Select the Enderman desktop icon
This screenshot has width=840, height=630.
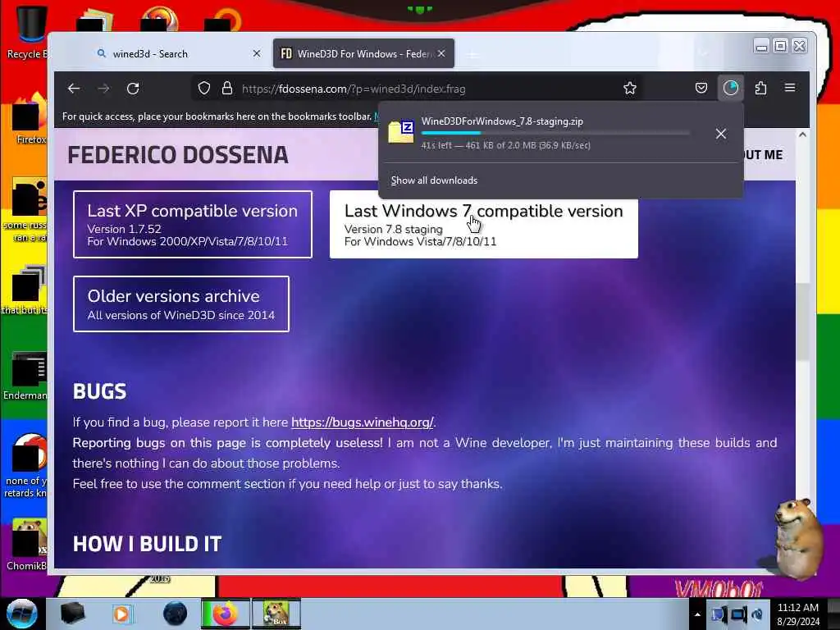pyautogui.click(x=25, y=376)
